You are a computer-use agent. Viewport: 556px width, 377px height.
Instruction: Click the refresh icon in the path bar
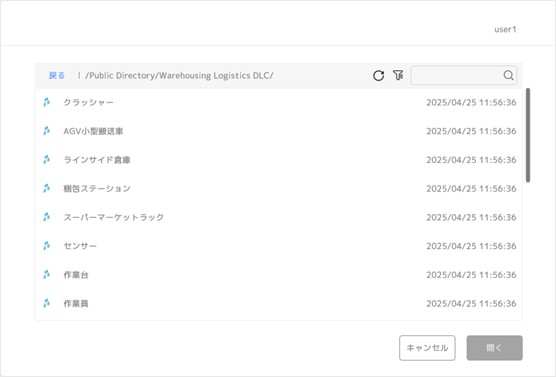click(x=378, y=76)
